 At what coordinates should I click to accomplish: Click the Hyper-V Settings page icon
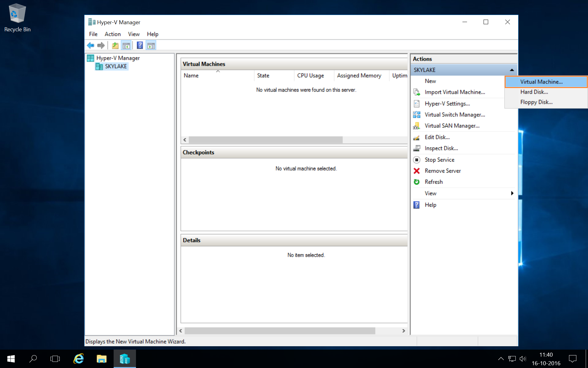point(417,104)
